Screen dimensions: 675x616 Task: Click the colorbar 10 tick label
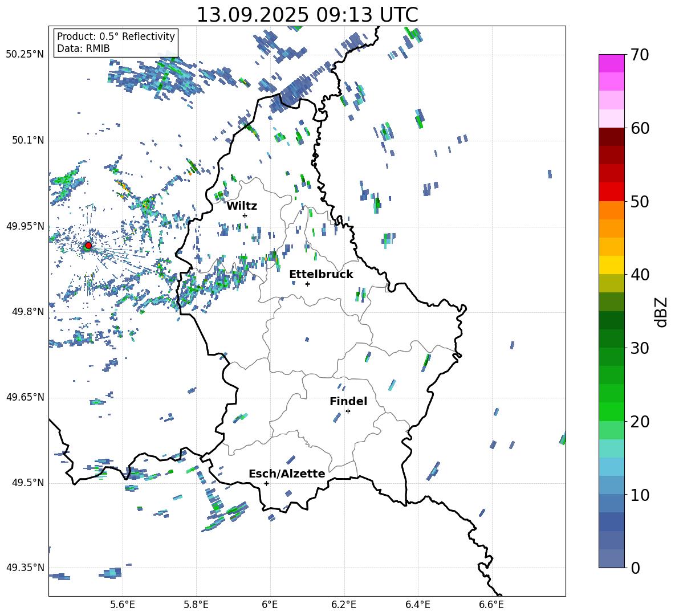pos(640,495)
